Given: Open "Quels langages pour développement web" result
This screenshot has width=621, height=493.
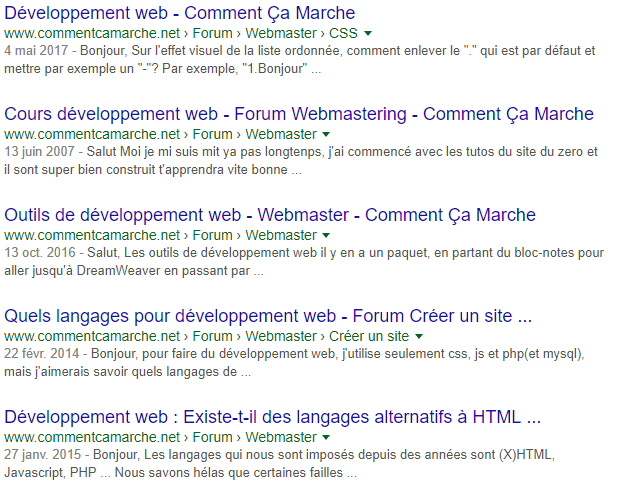Looking at the screenshot, I should [x=268, y=316].
